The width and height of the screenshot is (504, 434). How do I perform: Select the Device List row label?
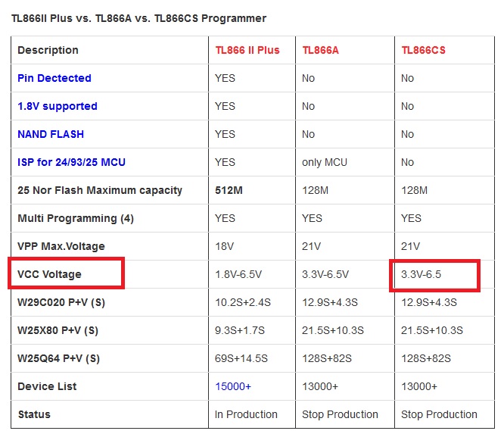coord(47,386)
